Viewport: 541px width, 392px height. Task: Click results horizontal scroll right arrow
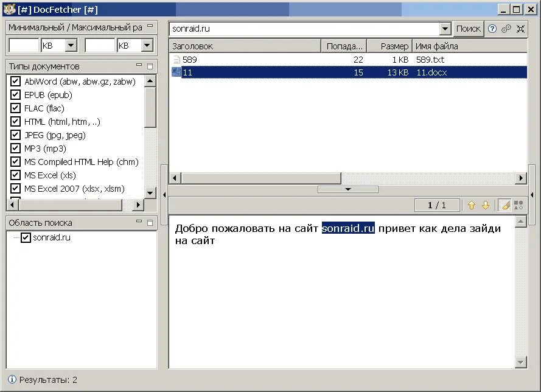pos(521,178)
